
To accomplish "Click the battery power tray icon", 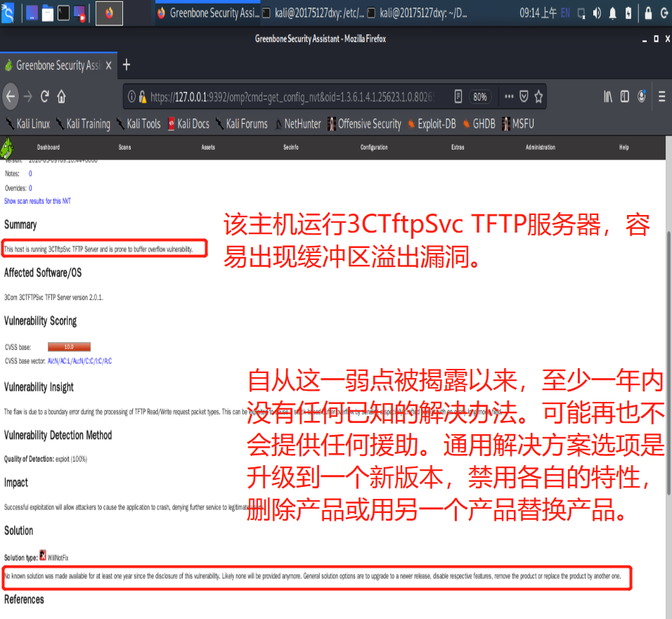I will coord(628,13).
